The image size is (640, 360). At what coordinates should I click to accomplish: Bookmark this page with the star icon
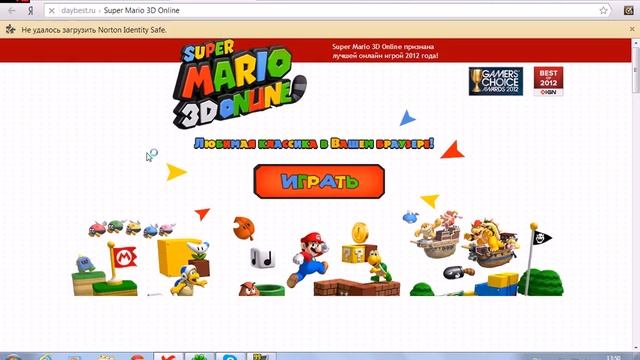(603, 11)
